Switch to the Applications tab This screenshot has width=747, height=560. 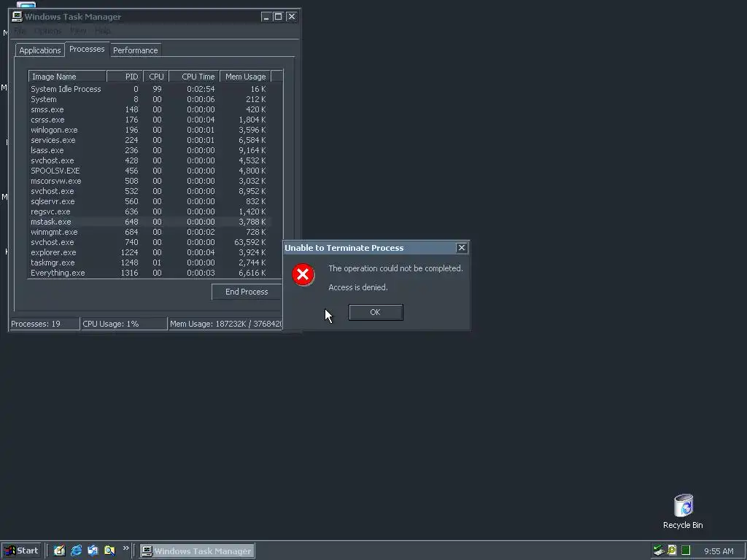coord(40,50)
